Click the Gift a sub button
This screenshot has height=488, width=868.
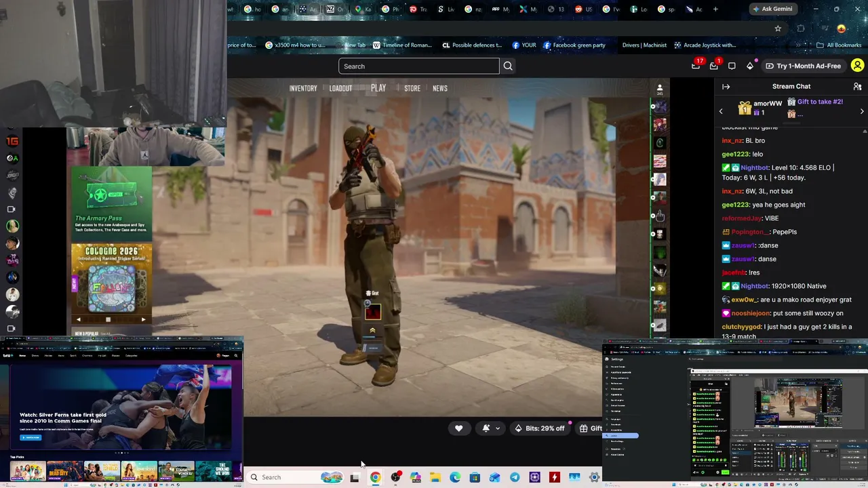(589, 428)
